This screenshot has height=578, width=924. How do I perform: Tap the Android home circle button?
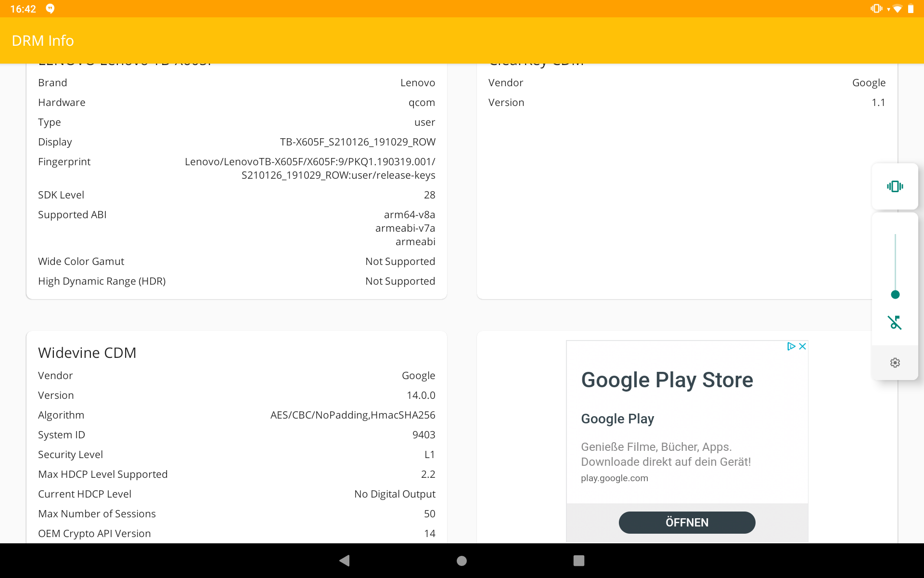tap(462, 561)
